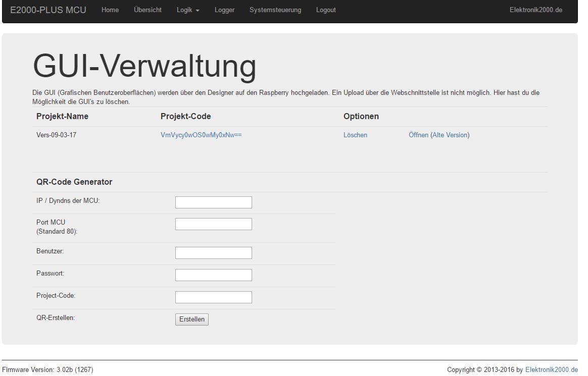The width and height of the screenshot is (588, 376).
Task: Click the E2000-PLUS MCU brand title
Action: tap(48, 10)
